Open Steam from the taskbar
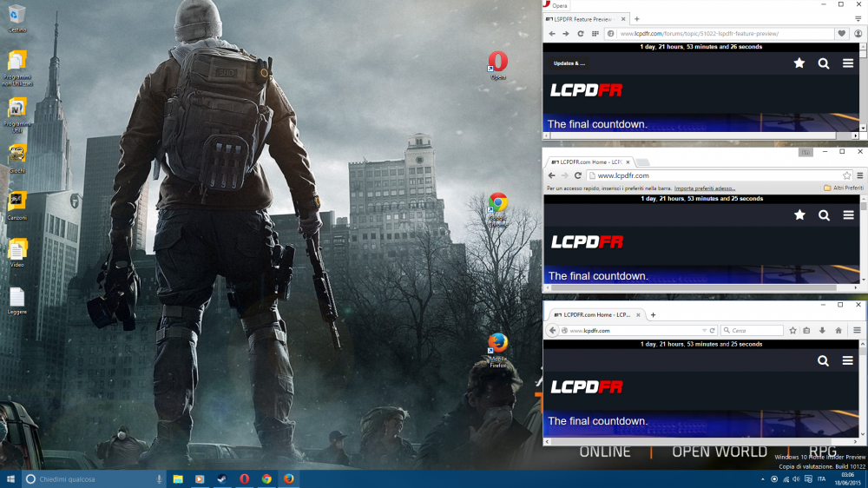This screenshot has width=868, height=488. (x=222, y=479)
